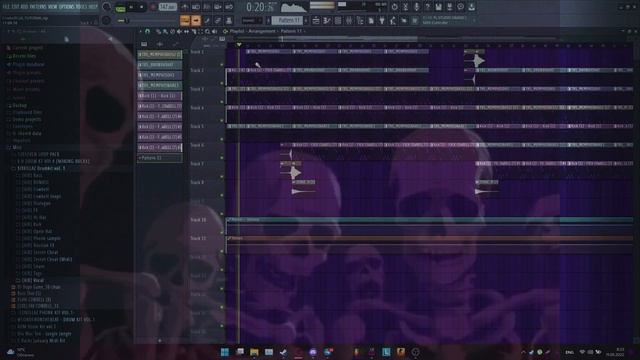Open the channel rack view icon

coord(338,20)
